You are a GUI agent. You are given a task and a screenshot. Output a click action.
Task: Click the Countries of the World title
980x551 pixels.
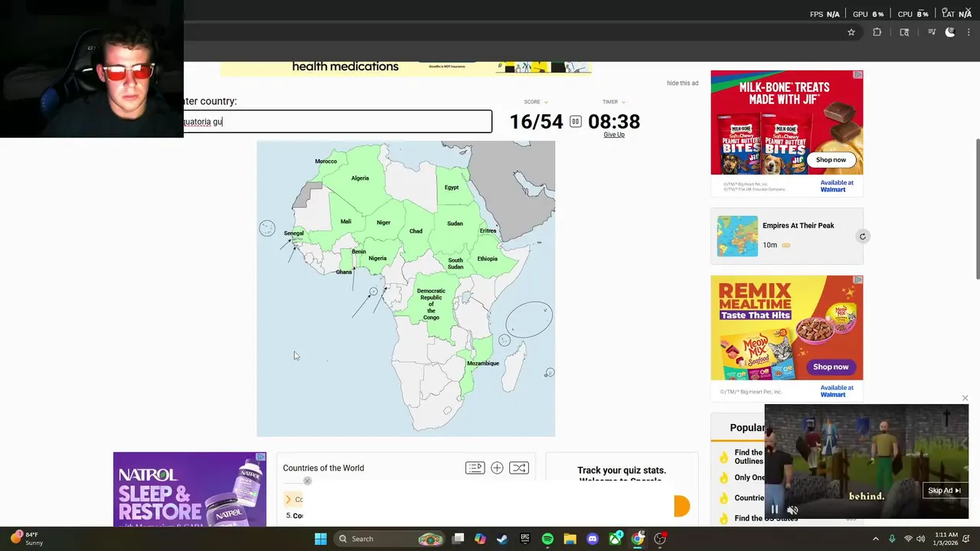click(x=323, y=468)
